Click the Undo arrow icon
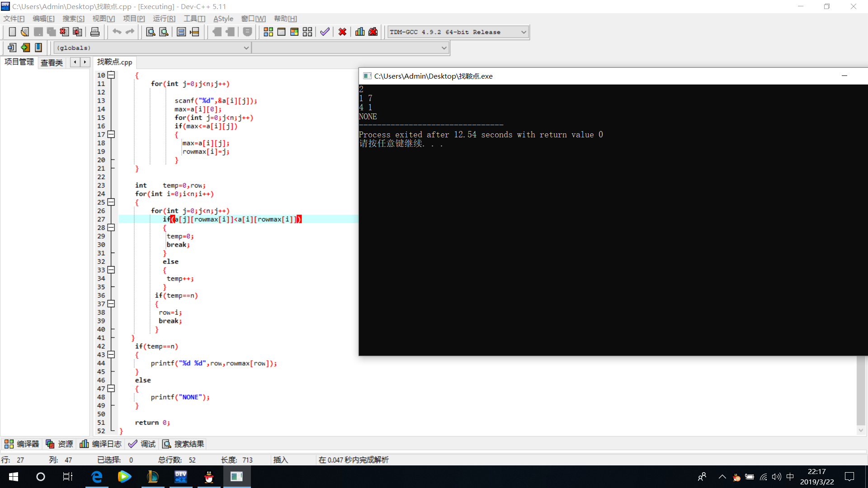 pyautogui.click(x=117, y=32)
